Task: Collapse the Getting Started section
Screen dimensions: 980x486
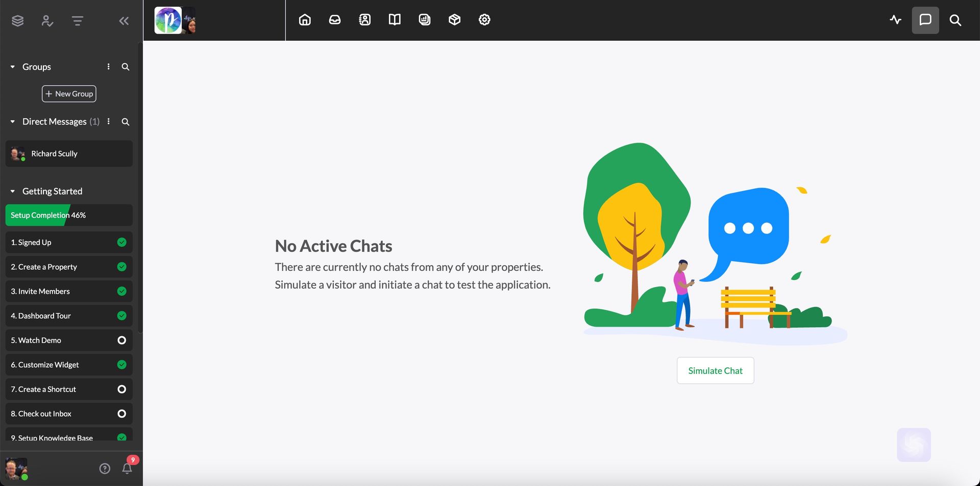Action: 13,191
